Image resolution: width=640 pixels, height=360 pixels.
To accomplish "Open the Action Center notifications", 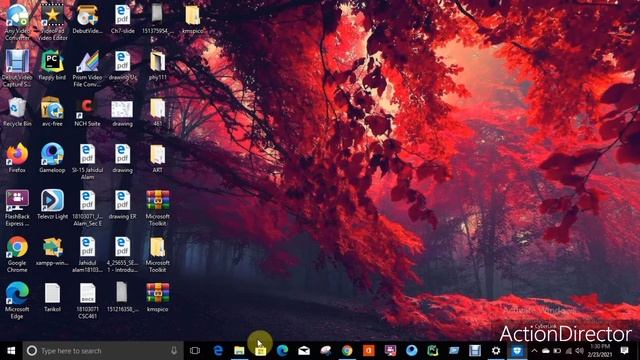I will pyautogui.click(x=624, y=351).
